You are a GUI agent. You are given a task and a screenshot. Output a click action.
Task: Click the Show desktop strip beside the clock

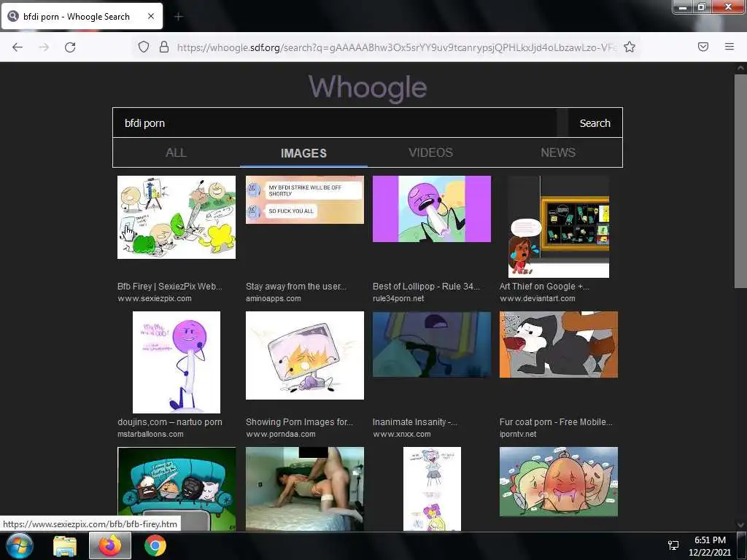pyautogui.click(x=742, y=545)
